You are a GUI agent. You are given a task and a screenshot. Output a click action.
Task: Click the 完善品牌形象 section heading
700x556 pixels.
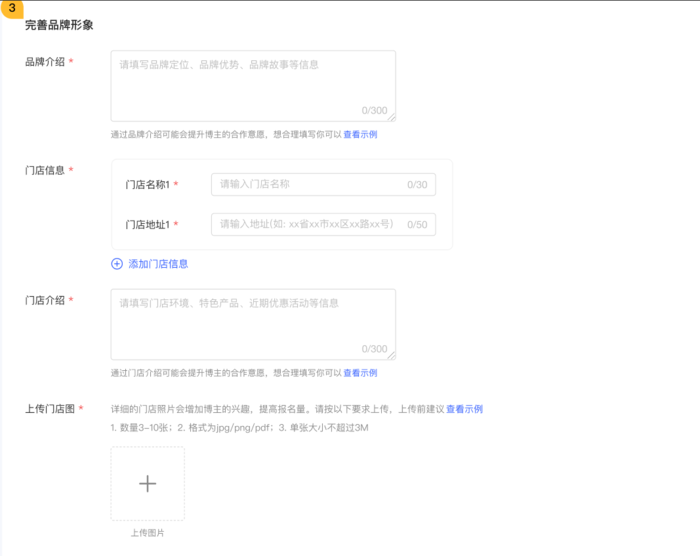pos(59,25)
